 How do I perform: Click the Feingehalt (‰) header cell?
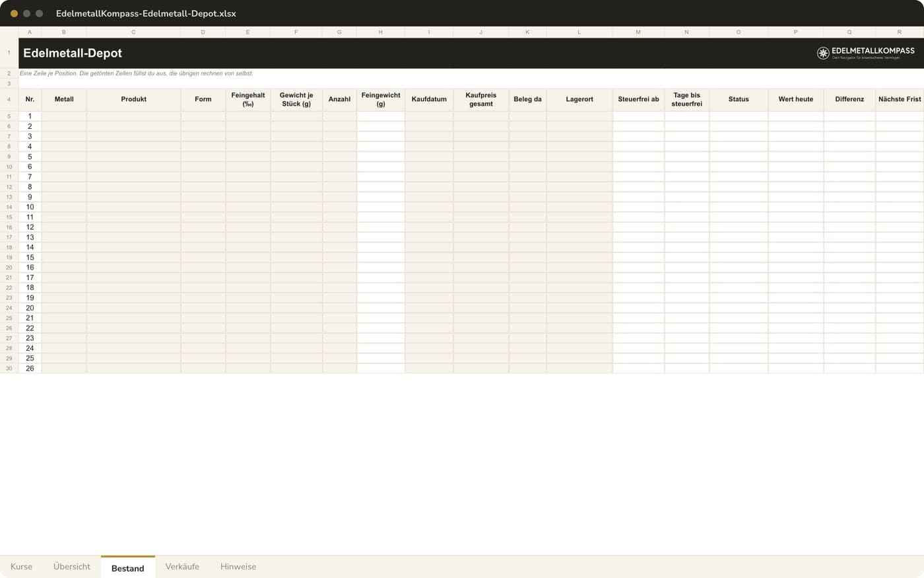[x=248, y=99]
